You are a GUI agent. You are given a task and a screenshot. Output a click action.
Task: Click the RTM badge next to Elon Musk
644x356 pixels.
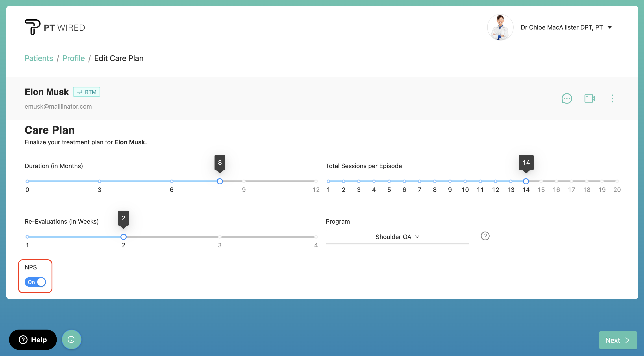86,92
